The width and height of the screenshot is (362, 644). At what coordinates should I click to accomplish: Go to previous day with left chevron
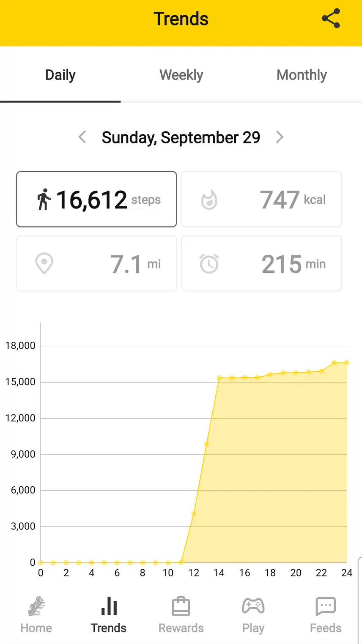coord(82,137)
